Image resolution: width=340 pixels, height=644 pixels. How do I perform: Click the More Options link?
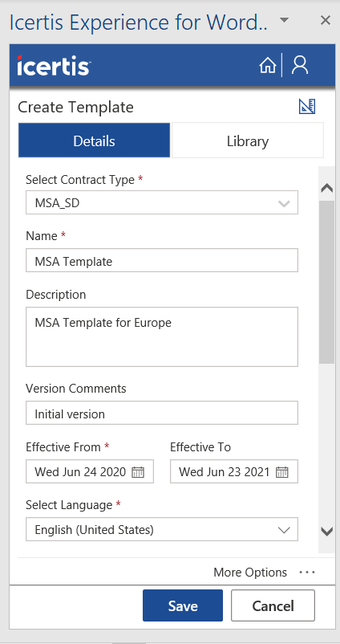pyautogui.click(x=250, y=572)
